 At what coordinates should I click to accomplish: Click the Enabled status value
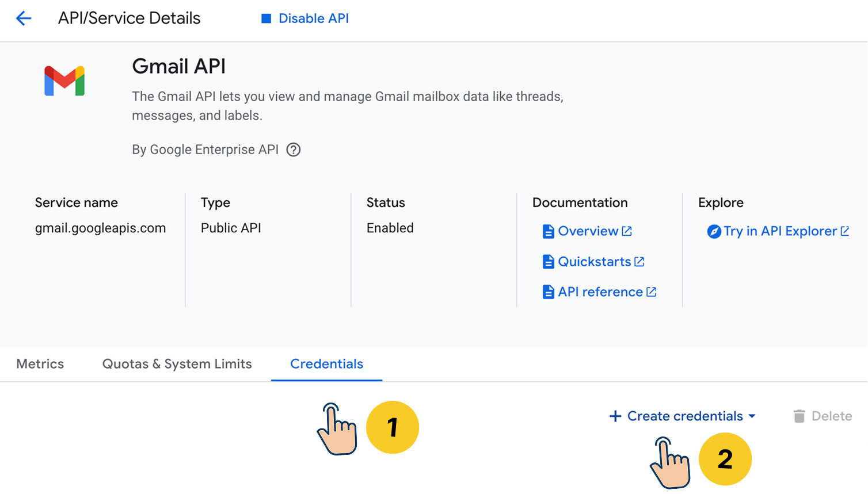pyautogui.click(x=390, y=228)
